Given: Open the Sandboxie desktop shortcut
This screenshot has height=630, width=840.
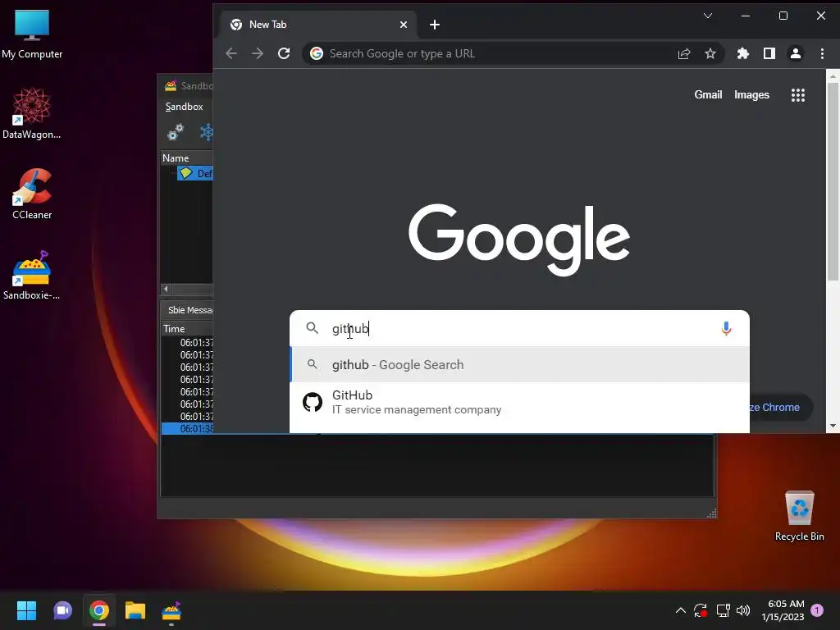Looking at the screenshot, I should tap(32, 276).
